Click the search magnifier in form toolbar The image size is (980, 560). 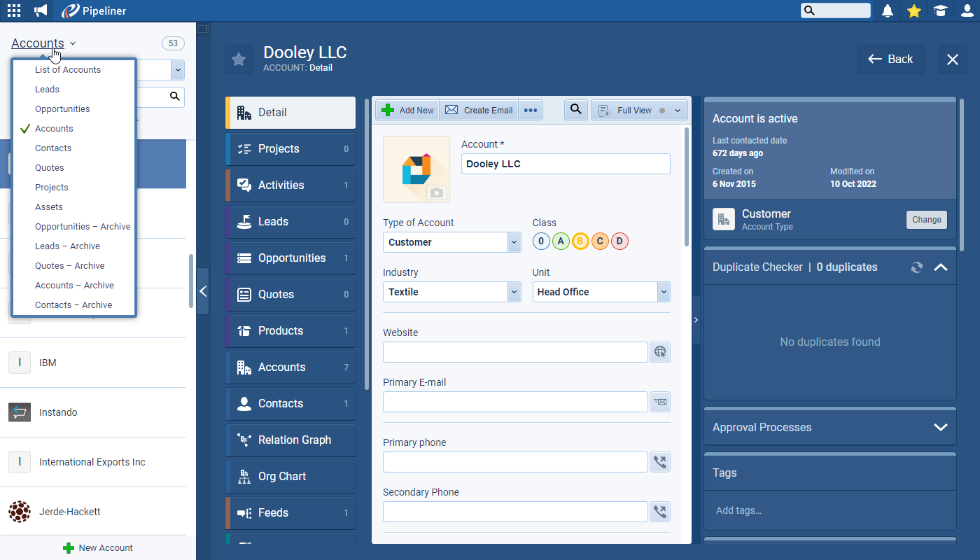click(x=575, y=110)
